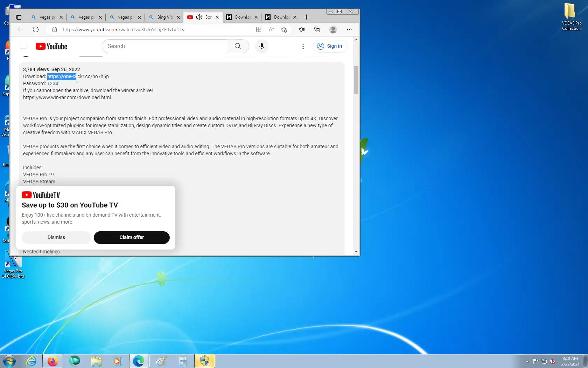Open File Explorer from the taskbar
The width and height of the screenshot is (588, 368).
96,361
